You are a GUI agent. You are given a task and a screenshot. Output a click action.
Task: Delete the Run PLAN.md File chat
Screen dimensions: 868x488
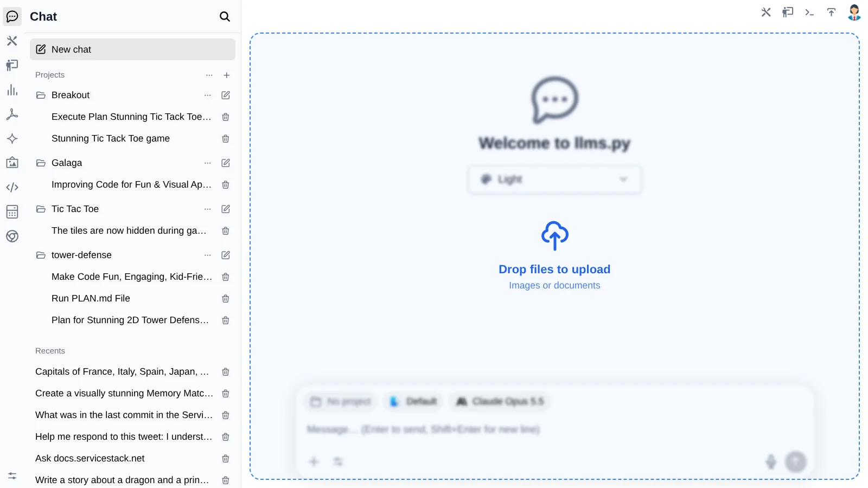click(226, 299)
